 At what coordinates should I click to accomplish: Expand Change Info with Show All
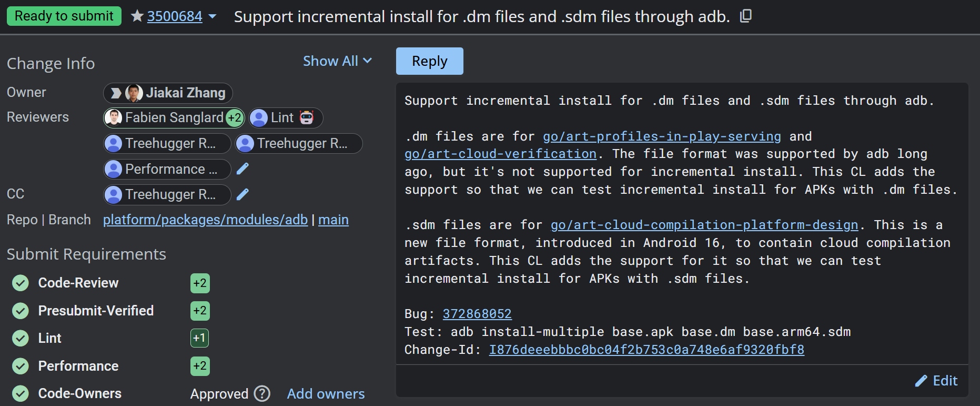337,61
